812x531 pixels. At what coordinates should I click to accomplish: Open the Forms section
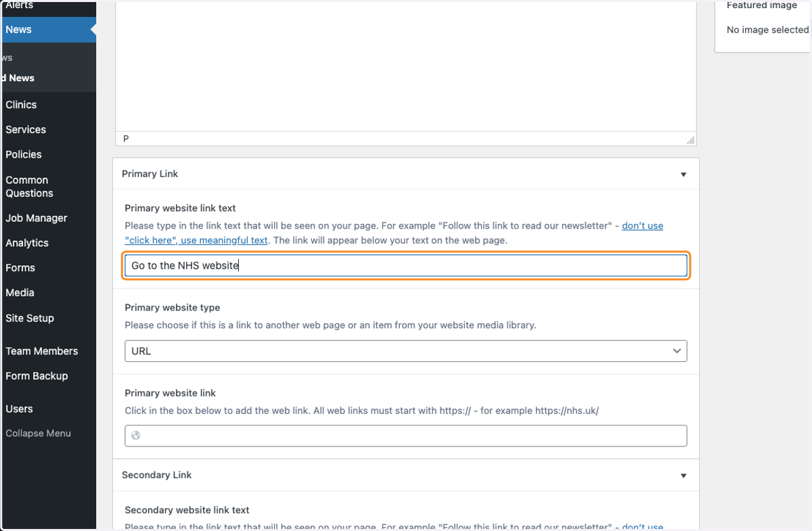point(20,268)
